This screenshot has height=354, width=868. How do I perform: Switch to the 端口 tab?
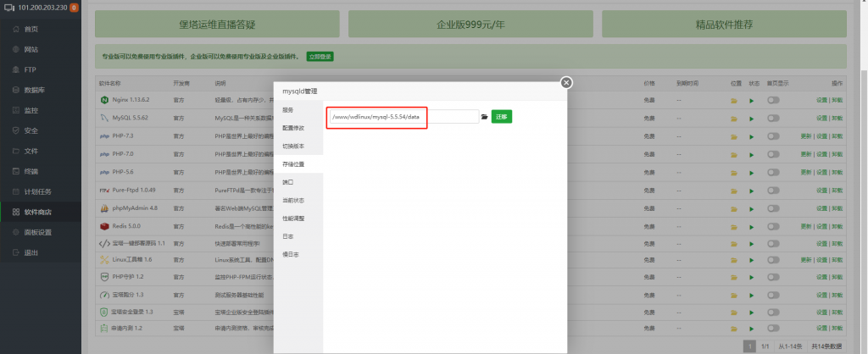click(298, 182)
